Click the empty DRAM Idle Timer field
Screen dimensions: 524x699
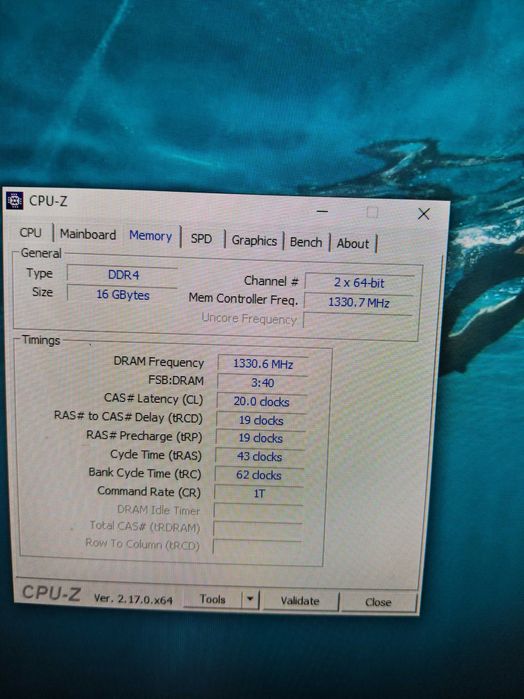click(x=258, y=511)
